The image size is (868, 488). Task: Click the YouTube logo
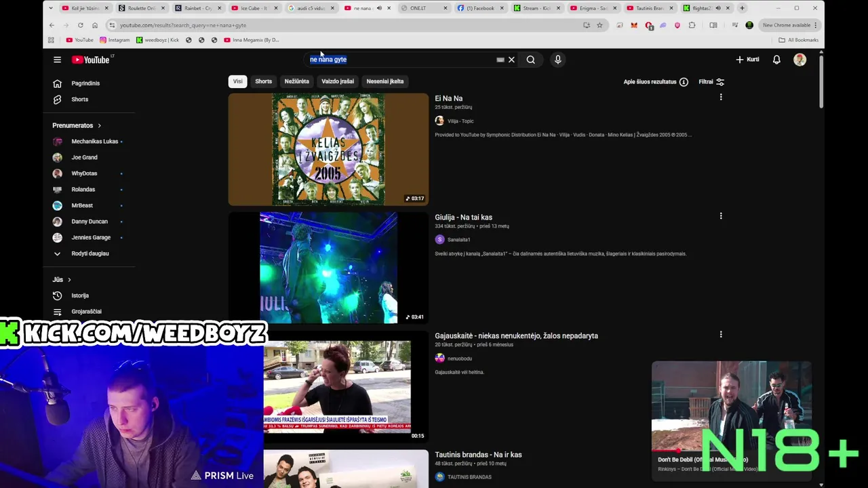coord(91,60)
